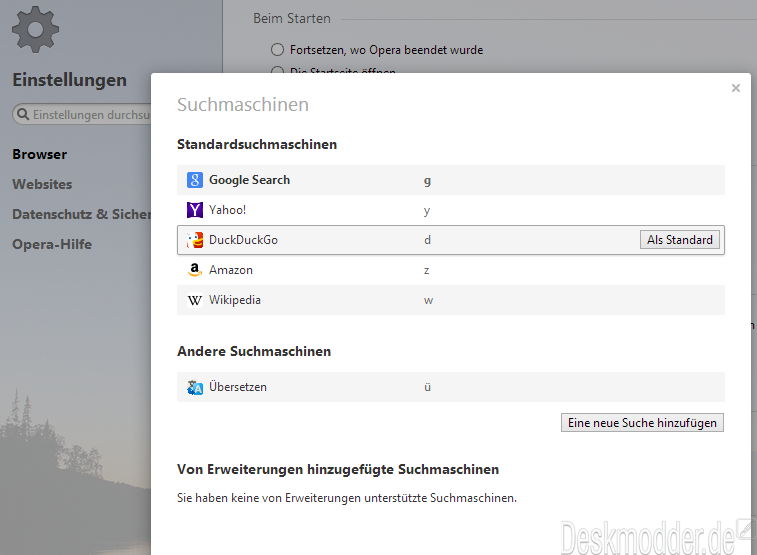This screenshot has height=555, width=757.
Task: Select the Amazon row name
Action: pos(231,270)
